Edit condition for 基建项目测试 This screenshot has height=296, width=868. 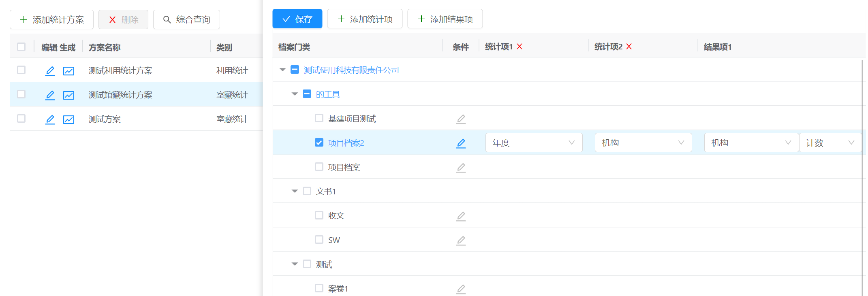tap(461, 119)
